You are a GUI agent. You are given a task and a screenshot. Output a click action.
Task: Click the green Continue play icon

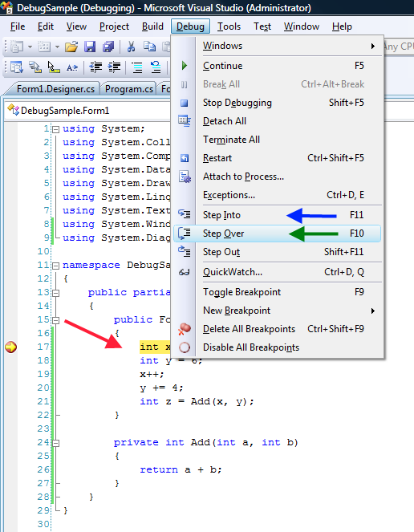[185, 66]
